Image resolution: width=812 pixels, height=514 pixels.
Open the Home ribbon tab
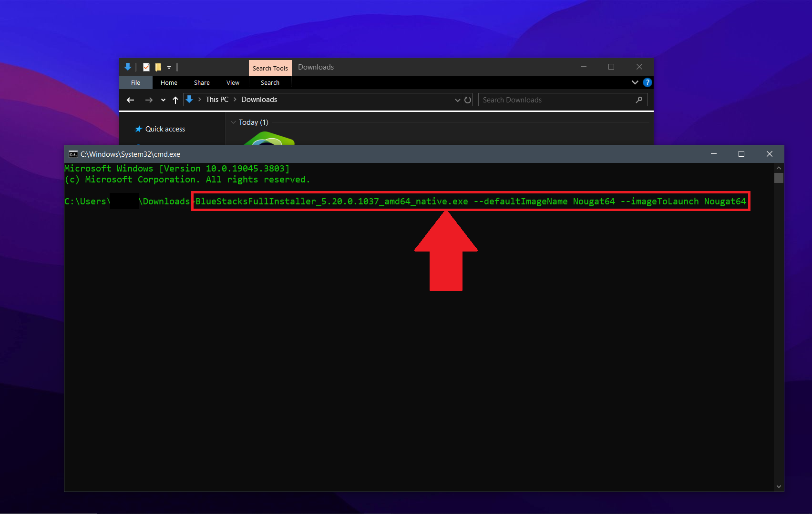(168, 82)
